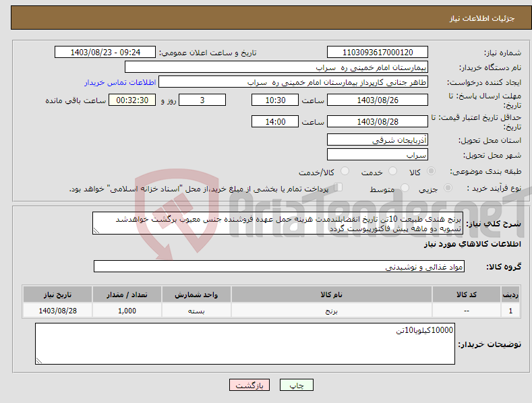Click the announcement date field 1403/08/23 - 09:24
Viewport: 532px width, 403px height.
point(105,53)
